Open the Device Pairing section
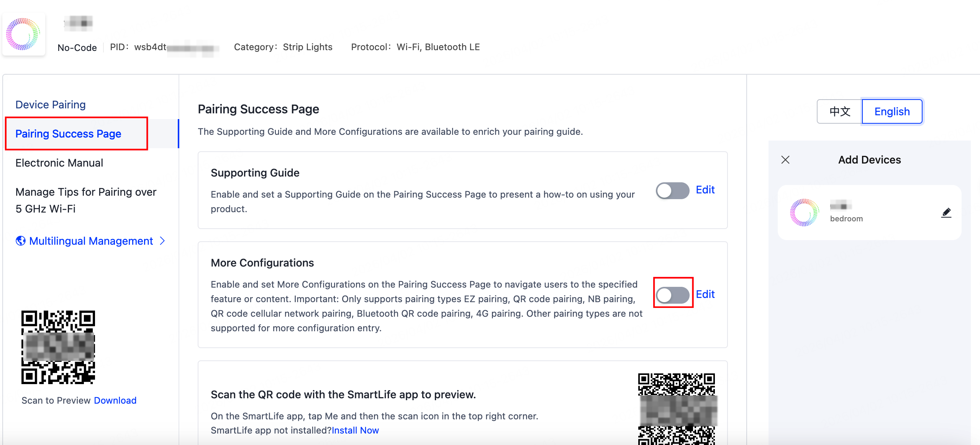 pyautogui.click(x=51, y=105)
